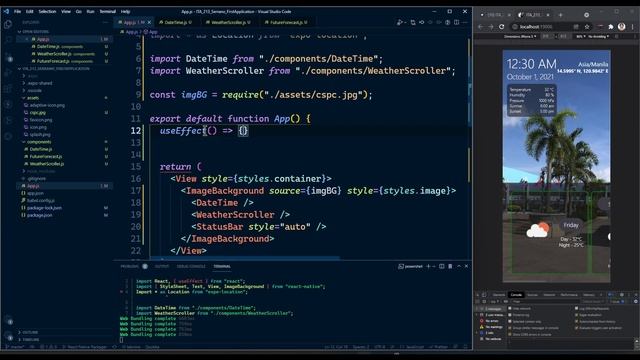Open the Accounts icon in activity bar
640x360 pixels.
click(9, 320)
